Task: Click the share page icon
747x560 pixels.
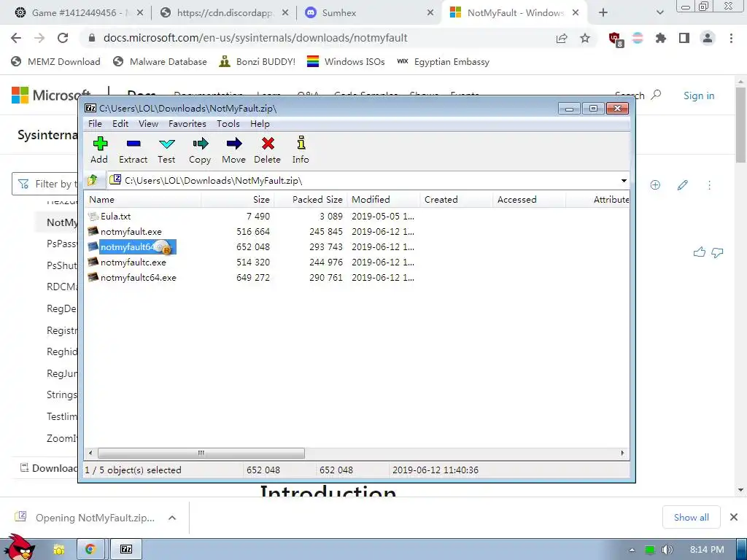Action: 562,38
